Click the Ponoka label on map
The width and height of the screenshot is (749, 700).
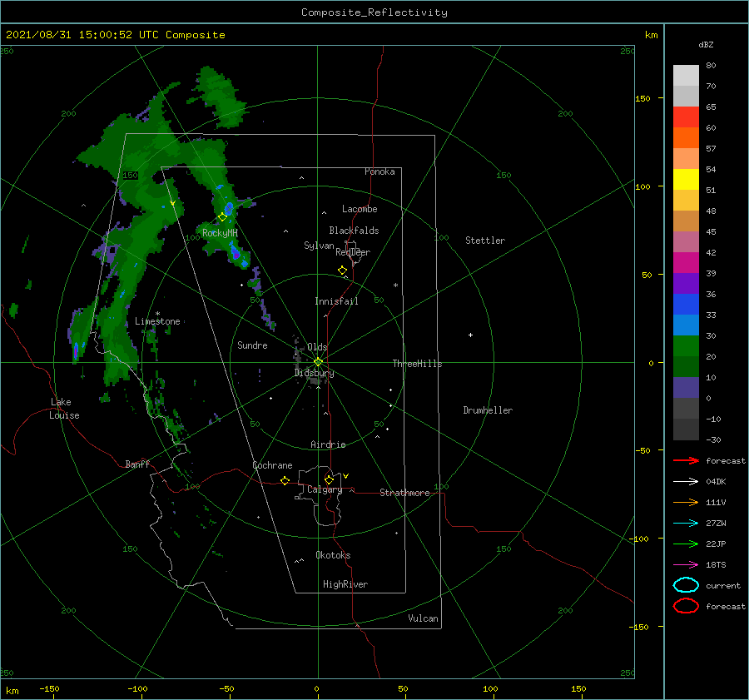(379, 171)
